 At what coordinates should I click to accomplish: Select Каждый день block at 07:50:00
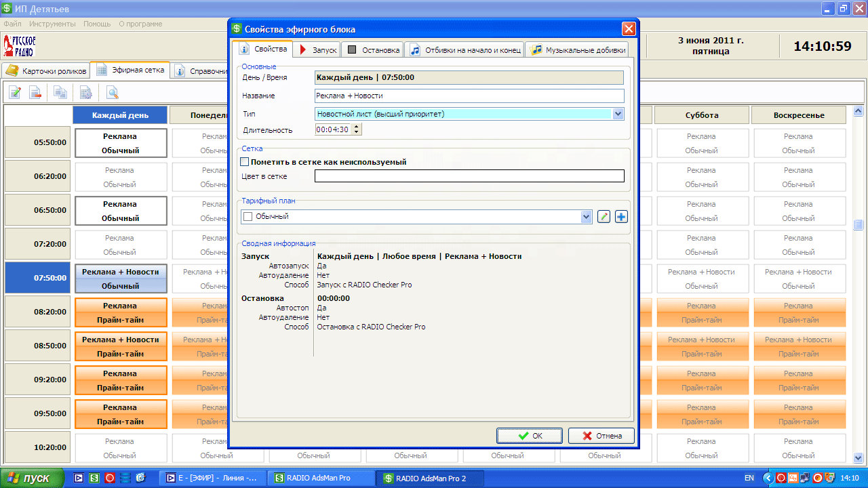point(121,279)
